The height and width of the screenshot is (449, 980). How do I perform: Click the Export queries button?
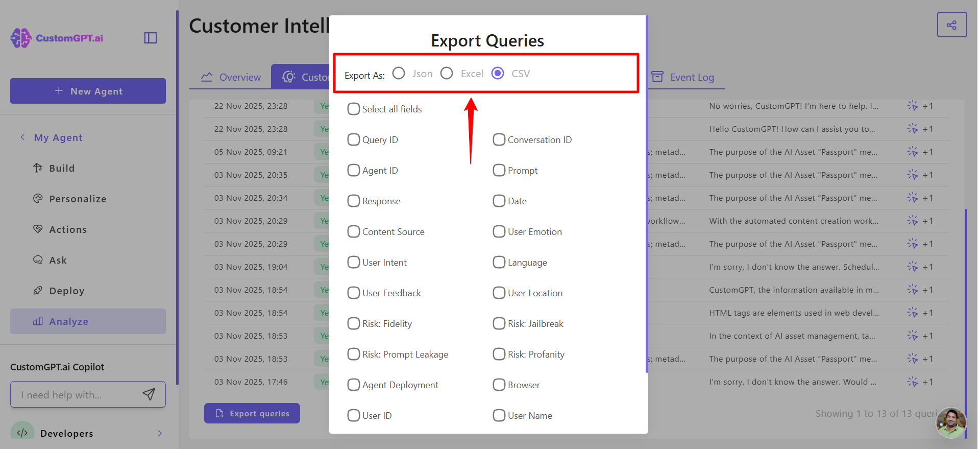point(252,413)
